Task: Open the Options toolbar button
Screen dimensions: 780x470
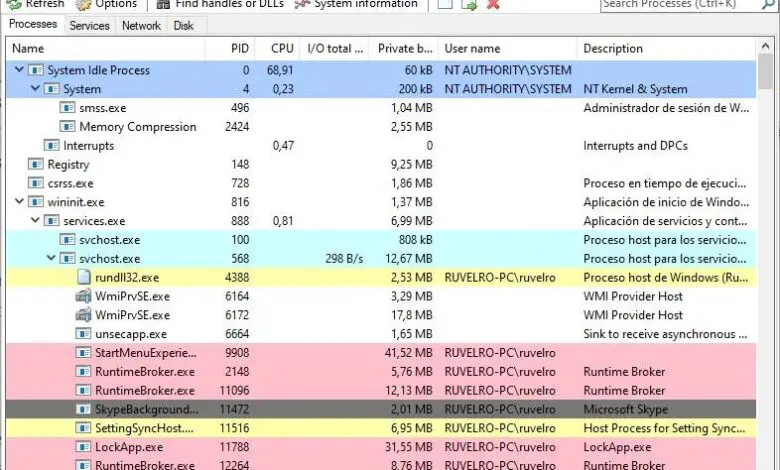Action: [x=105, y=4]
